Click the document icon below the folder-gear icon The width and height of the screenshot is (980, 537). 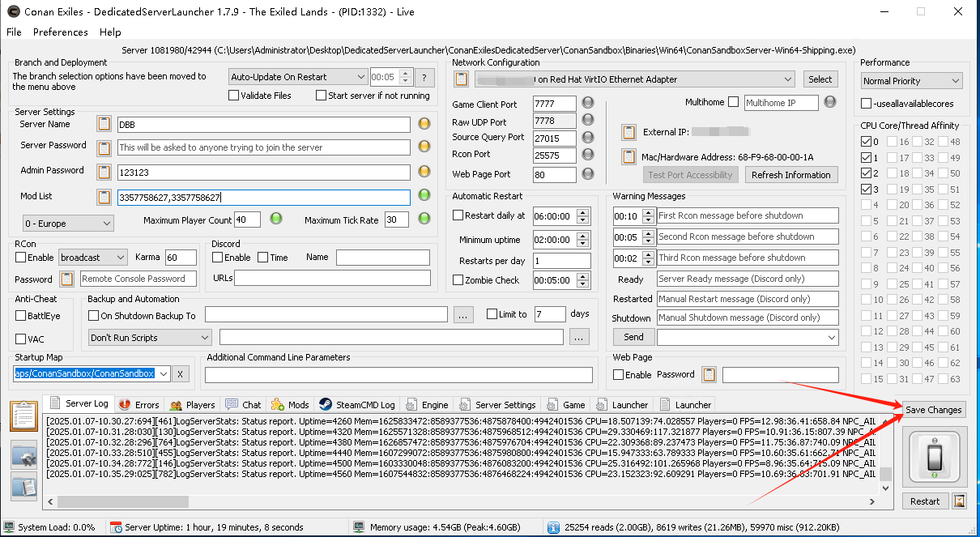coord(23,485)
